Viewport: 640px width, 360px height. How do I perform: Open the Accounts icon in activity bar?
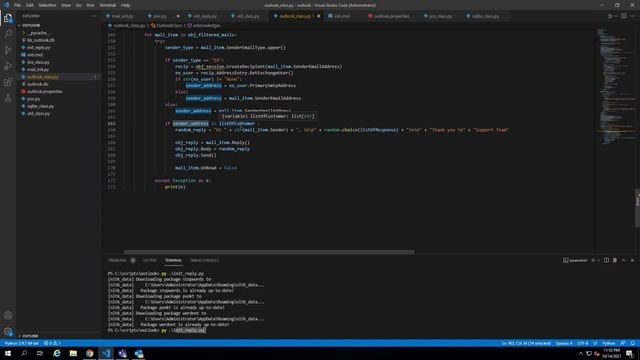pyautogui.click(x=8, y=315)
